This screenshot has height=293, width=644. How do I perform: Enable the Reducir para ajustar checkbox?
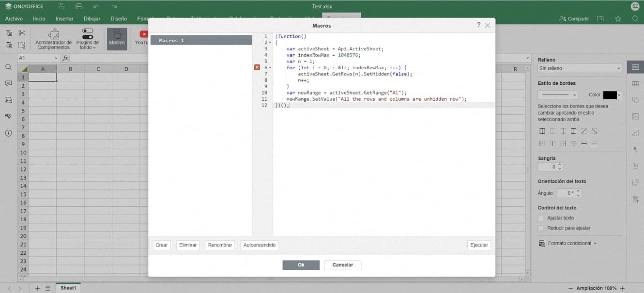click(x=541, y=228)
